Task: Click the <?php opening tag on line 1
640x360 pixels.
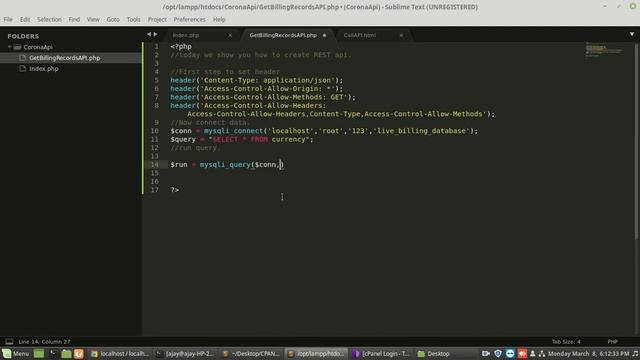Action: click(181, 47)
